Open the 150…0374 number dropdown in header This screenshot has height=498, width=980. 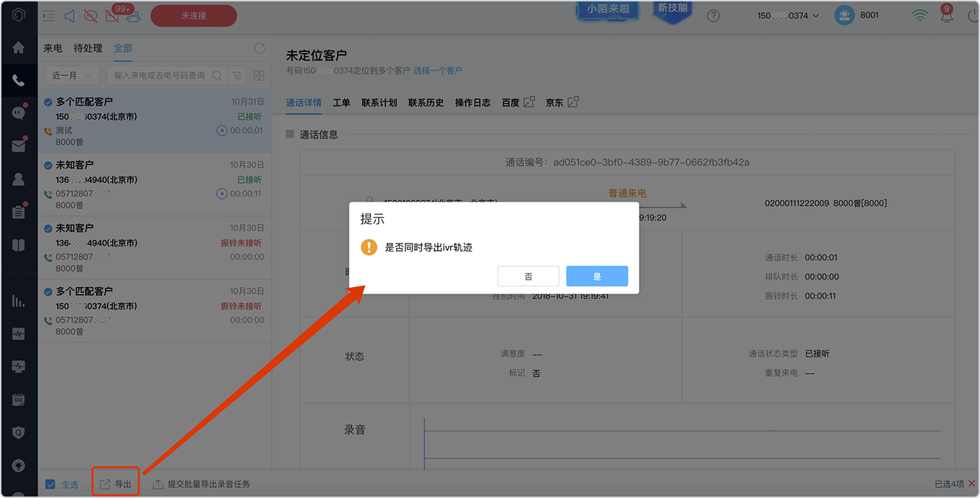(x=788, y=16)
